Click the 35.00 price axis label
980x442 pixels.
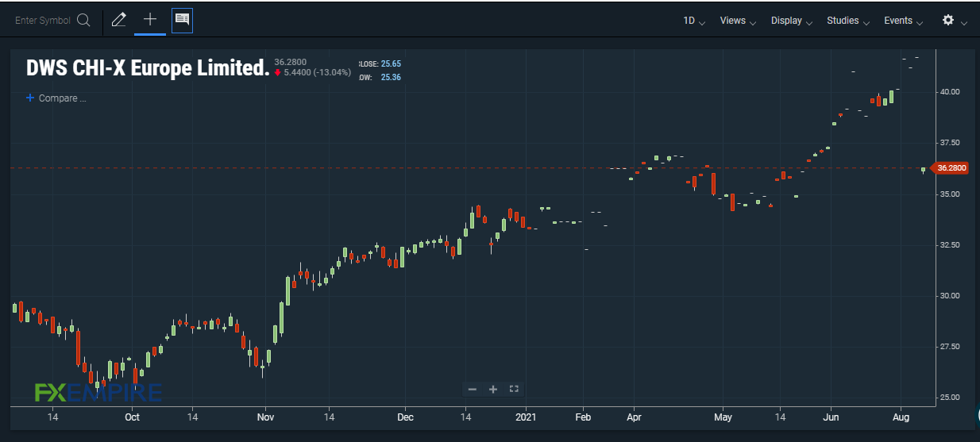tap(950, 194)
